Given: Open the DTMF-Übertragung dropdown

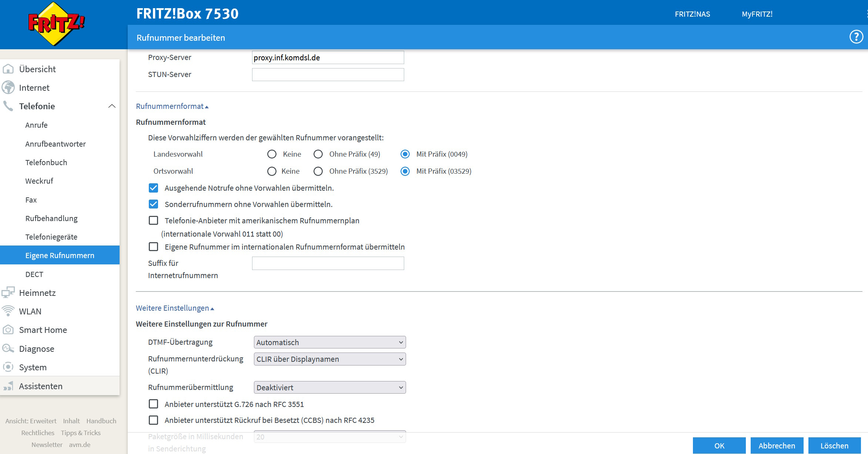Looking at the screenshot, I should (x=329, y=342).
